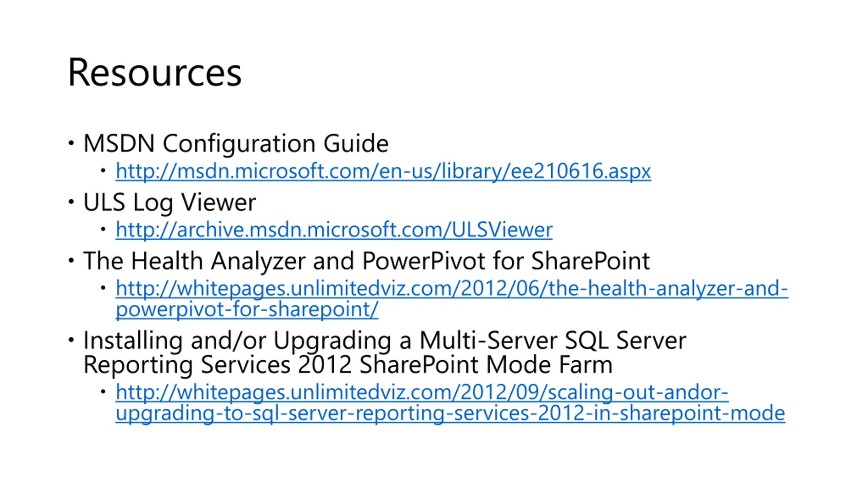This screenshot has width=868, height=488.
Task: Click the bullet before The Health Analyzer
Action: [71, 261]
